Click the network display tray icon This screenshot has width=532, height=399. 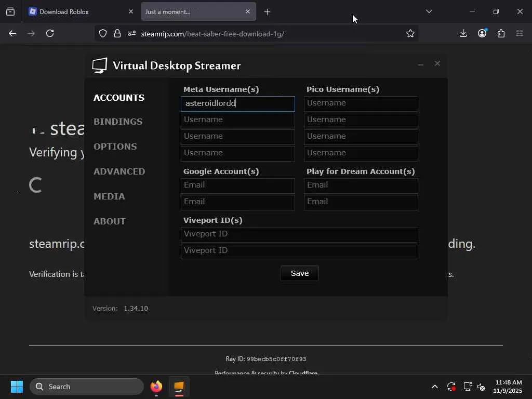point(468,387)
